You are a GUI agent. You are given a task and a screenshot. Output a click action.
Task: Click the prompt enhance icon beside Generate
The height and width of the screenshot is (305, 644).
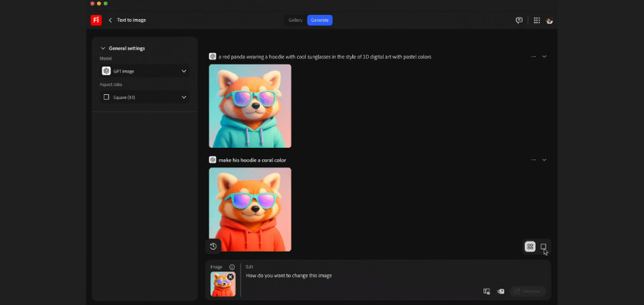pyautogui.click(x=501, y=291)
